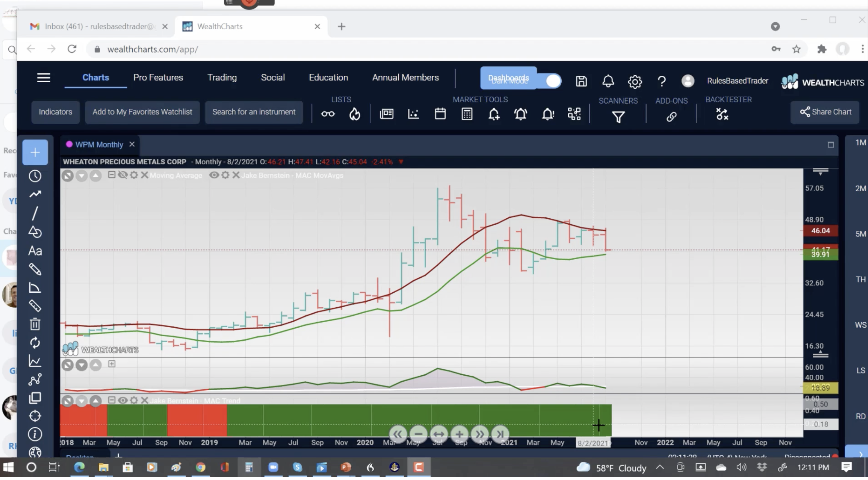Jump to latest bar with skip-end control
The image size is (868, 480).
(x=500, y=434)
